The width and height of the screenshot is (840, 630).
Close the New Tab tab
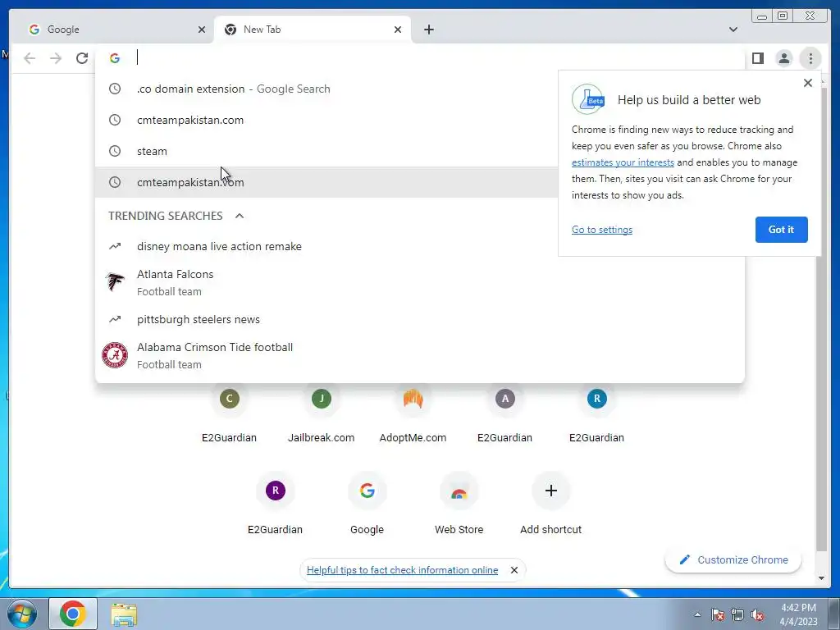point(398,30)
